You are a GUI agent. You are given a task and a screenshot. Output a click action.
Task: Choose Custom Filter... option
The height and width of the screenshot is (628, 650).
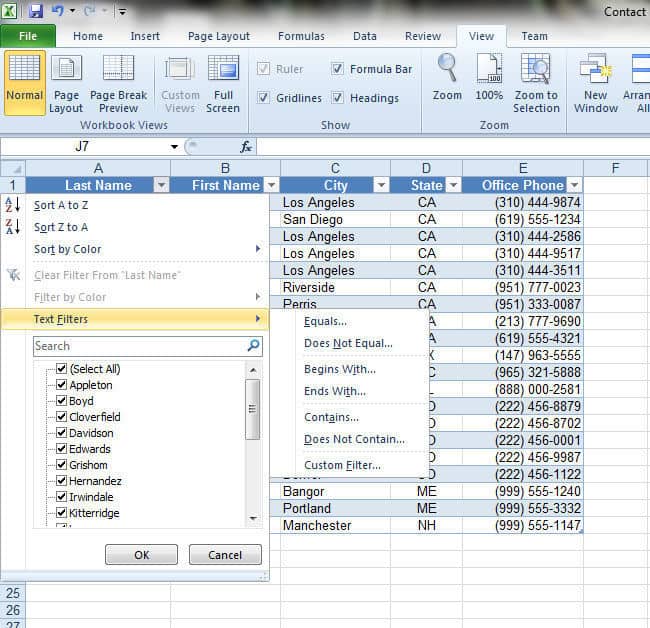pyautogui.click(x=342, y=465)
